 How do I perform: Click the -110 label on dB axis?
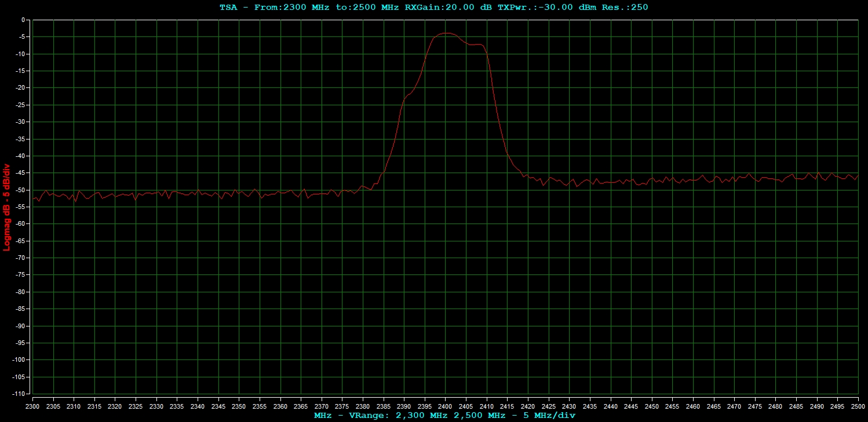(20, 394)
